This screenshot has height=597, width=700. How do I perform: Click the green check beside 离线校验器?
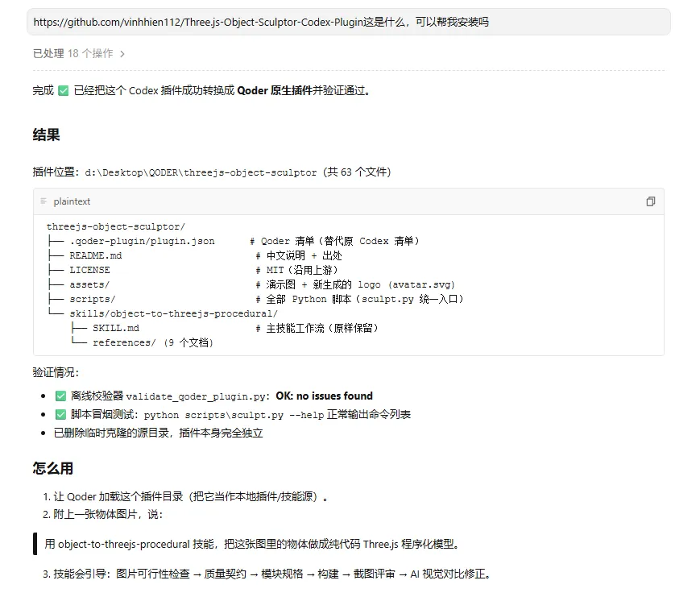[x=60, y=396]
